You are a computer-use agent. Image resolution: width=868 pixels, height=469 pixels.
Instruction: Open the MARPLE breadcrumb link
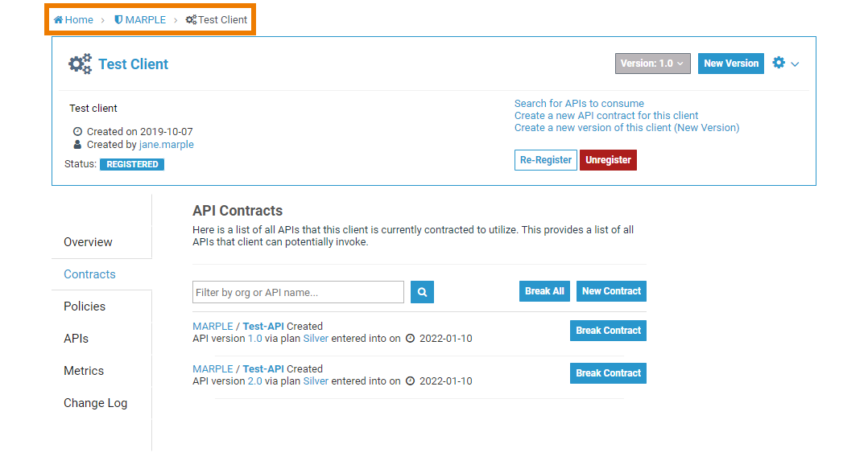tap(140, 20)
